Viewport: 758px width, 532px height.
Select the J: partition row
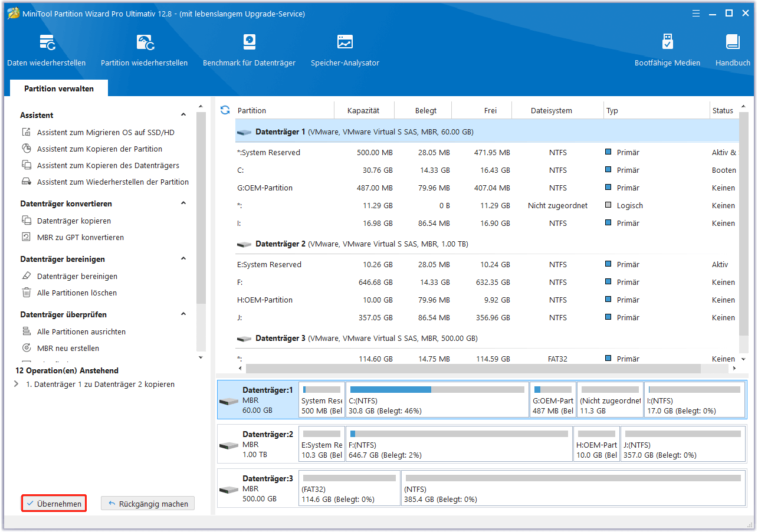click(x=487, y=317)
